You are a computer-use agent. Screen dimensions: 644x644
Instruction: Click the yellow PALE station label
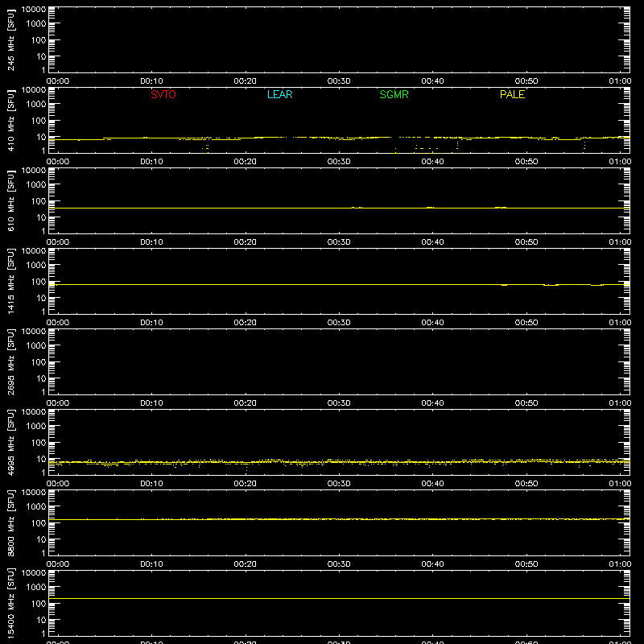tap(512, 94)
